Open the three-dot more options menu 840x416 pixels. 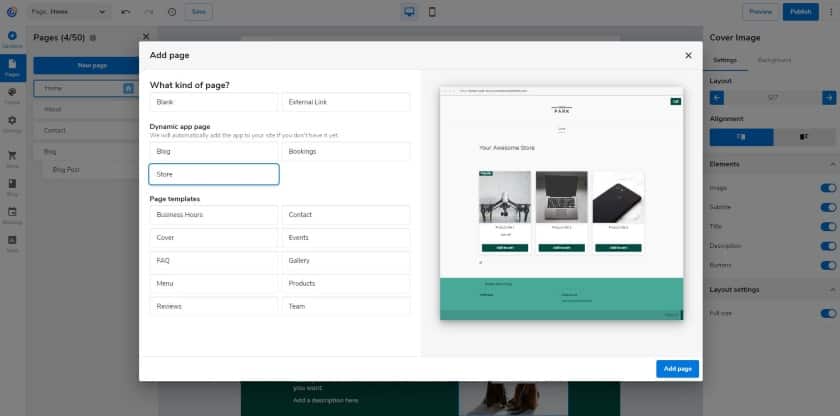(x=831, y=12)
